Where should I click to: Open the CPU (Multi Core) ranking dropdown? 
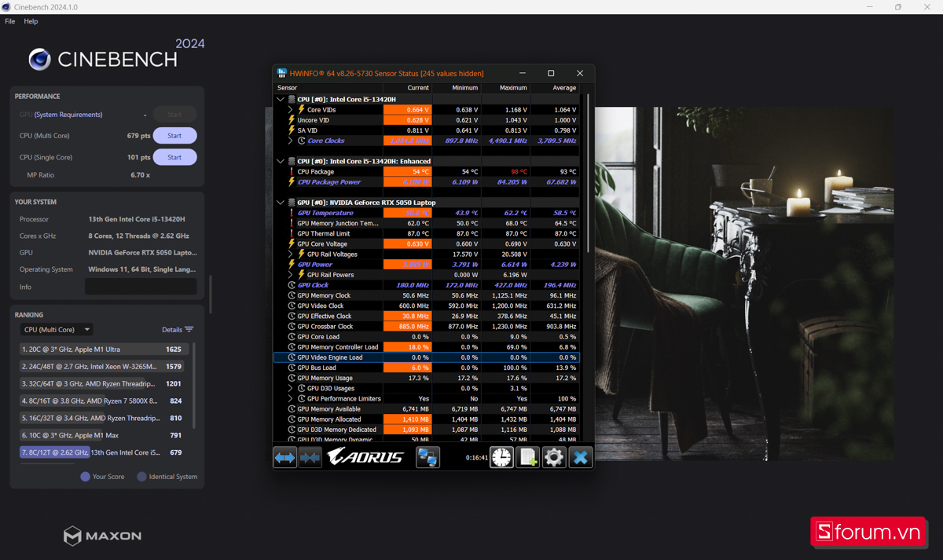[x=57, y=330]
